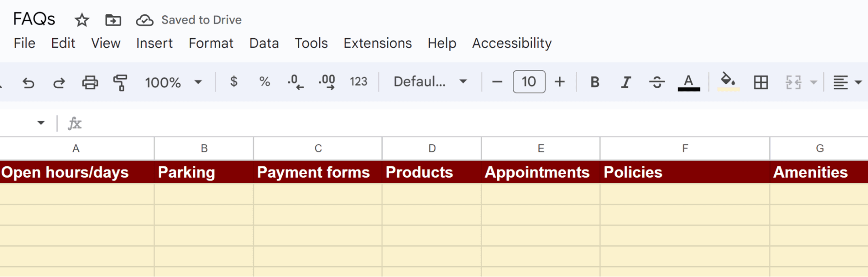
Task: Click the redo arrow icon
Action: point(59,82)
